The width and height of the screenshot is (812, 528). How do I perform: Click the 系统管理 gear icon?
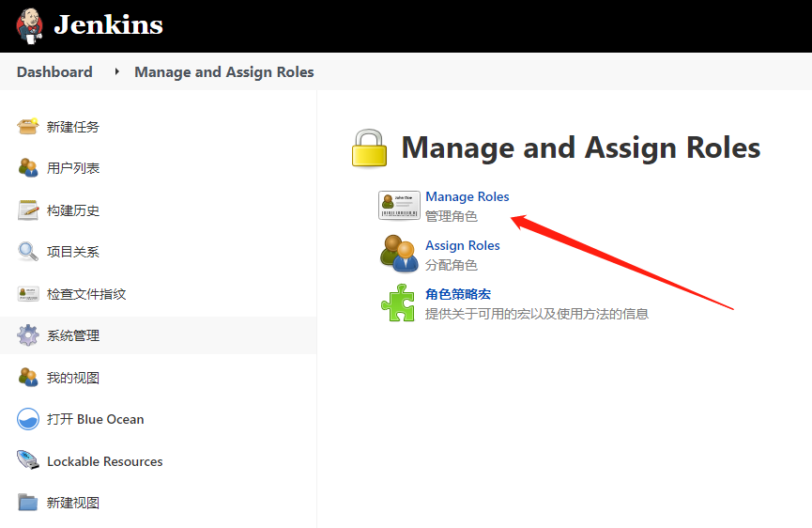(x=28, y=335)
